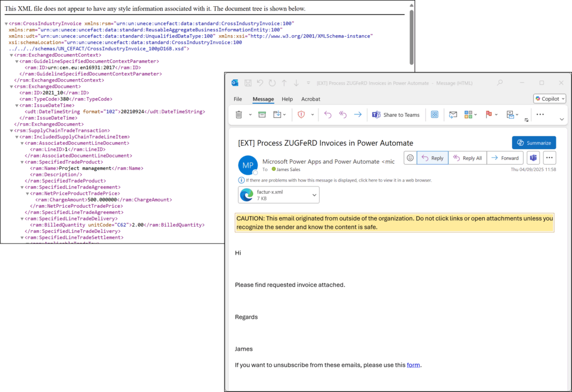Image resolution: width=572 pixels, height=392 pixels.
Task: Open the Customize Quick Access Toolbar dropdown
Action: click(308, 83)
